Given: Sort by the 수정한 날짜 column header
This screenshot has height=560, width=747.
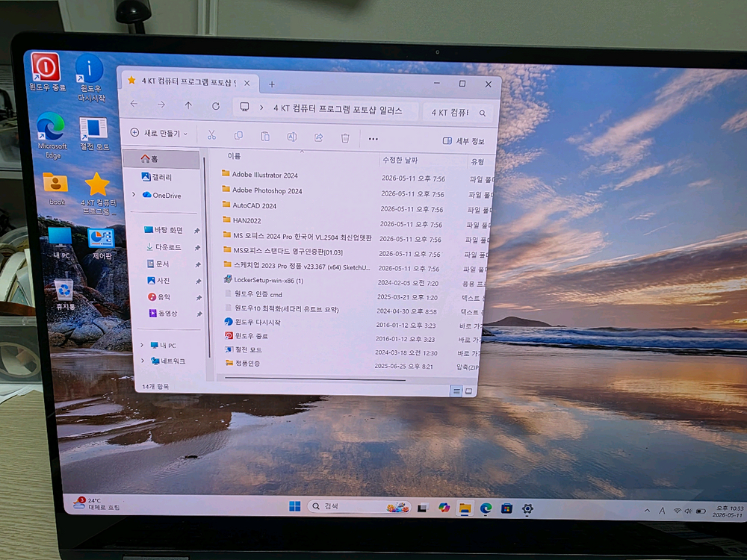Looking at the screenshot, I should 399,160.
